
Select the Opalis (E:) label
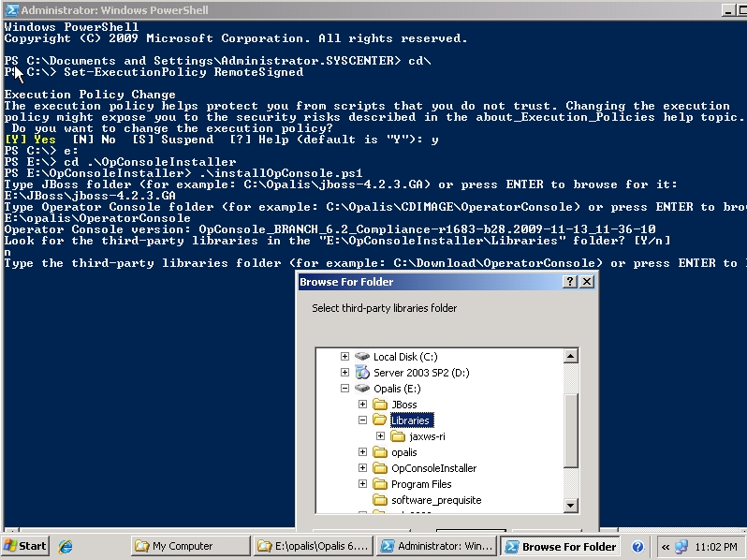pyautogui.click(x=397, y=389)
